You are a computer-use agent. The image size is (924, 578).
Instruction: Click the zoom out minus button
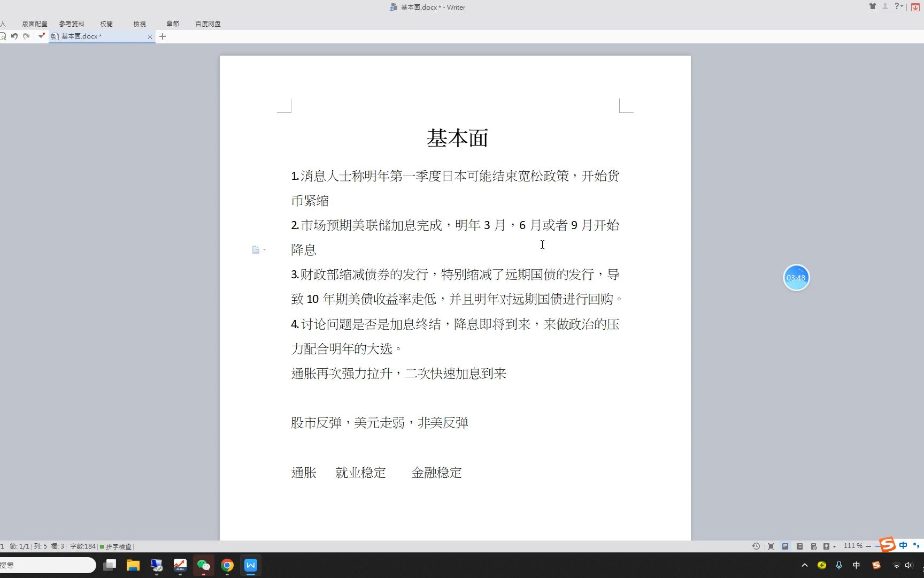[x=868, y=546]
